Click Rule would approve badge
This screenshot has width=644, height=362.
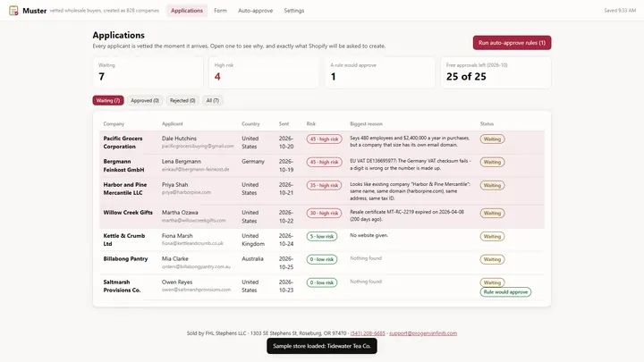coord(505,292)
